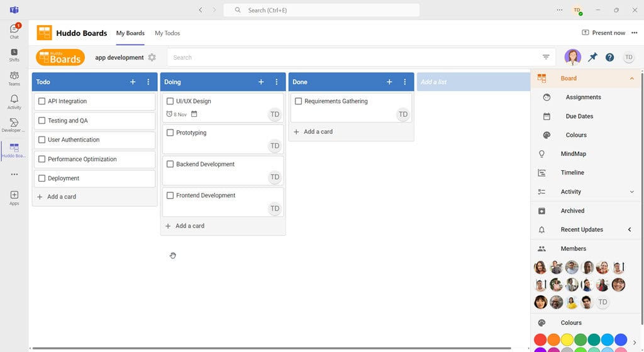644x352 pixels.
Task: Open the Members section
Action: click(x=574, y=249)
